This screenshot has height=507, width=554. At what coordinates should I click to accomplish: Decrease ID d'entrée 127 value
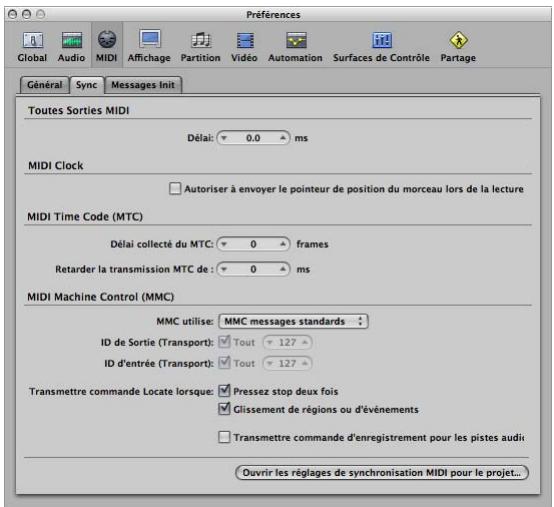(x=270, y=363)
